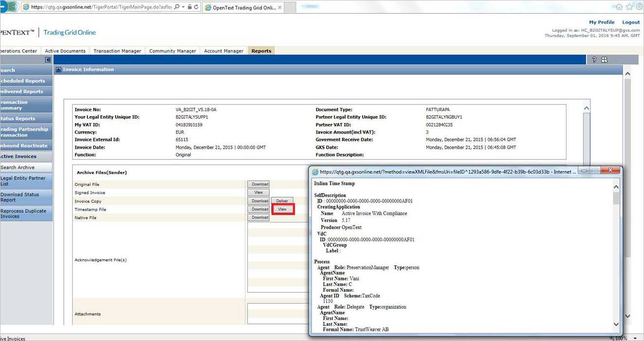Image resolution: width=644 pixels, height=341 pixels.
Task: Open the My Profile link
Action: point(602,22)
